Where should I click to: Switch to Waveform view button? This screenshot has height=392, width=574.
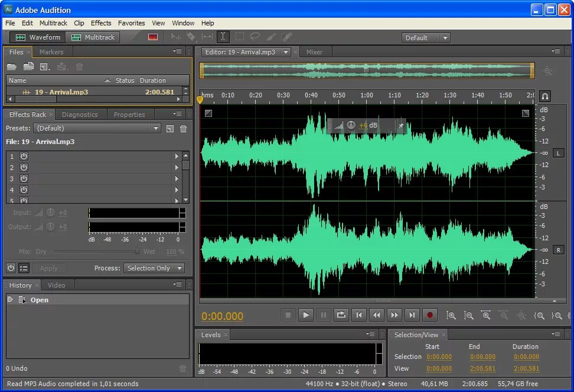coord(38,37)
